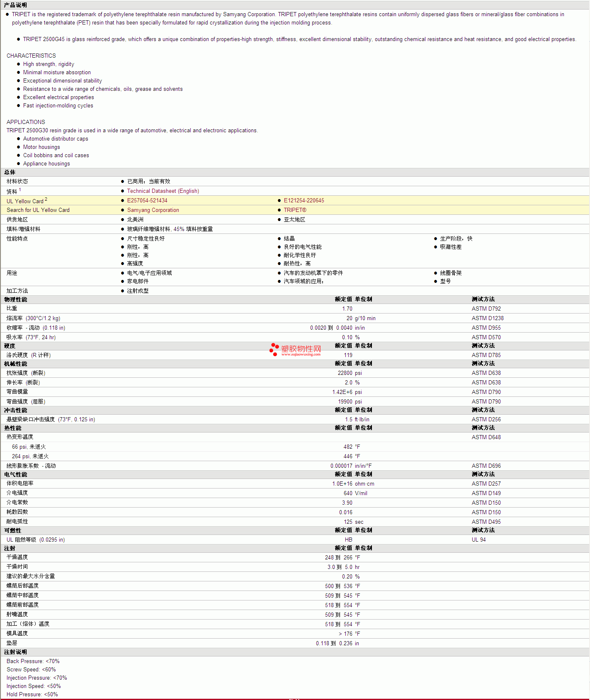Open UL Yellow Card E121254-220645
The image size is (590, 700).
pos(304,201)
